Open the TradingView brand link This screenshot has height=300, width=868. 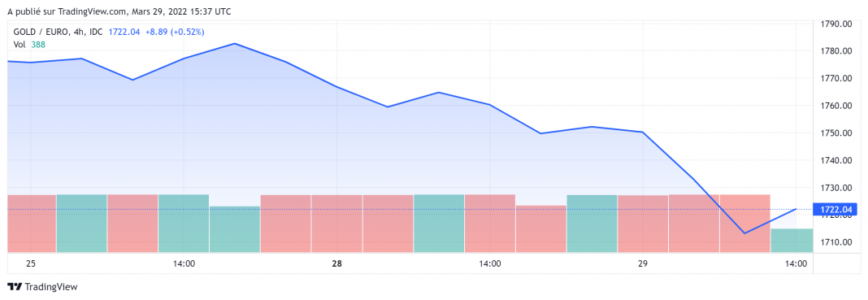pyautogui.click(x=42, y=287)
